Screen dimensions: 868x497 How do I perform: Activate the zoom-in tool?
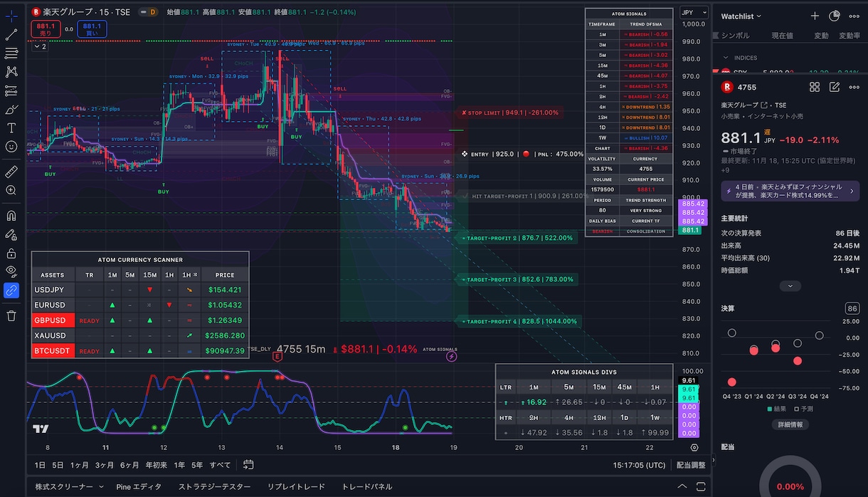[11, 190]
